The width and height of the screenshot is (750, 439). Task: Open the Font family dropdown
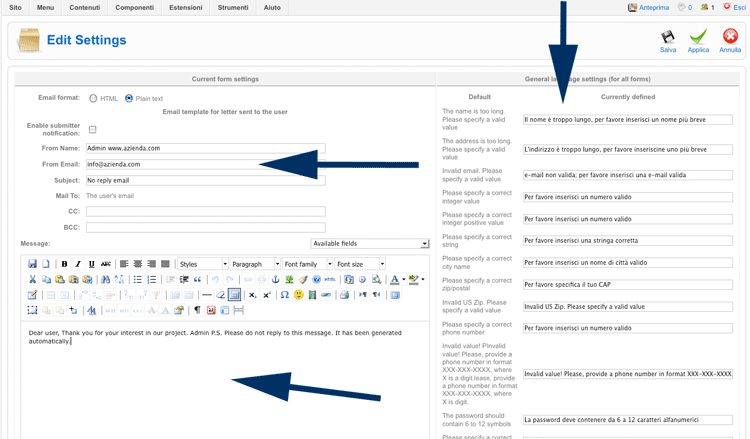308,264
